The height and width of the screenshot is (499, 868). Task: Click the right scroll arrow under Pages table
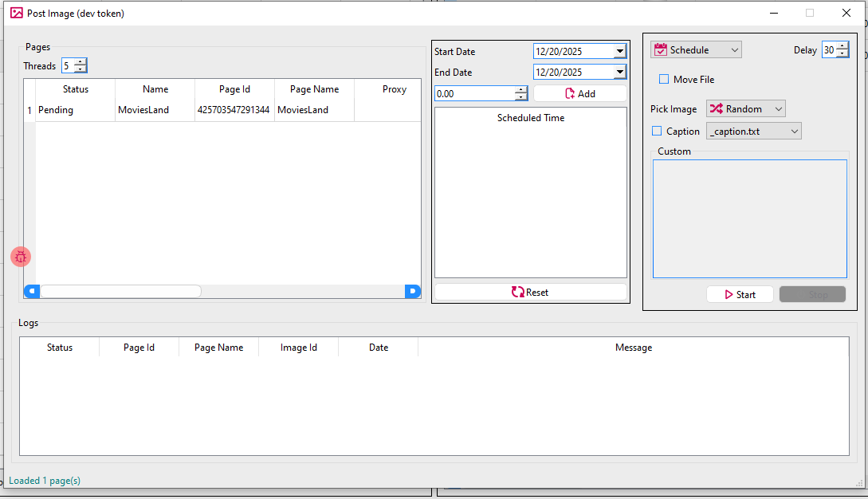pos(413,292)
